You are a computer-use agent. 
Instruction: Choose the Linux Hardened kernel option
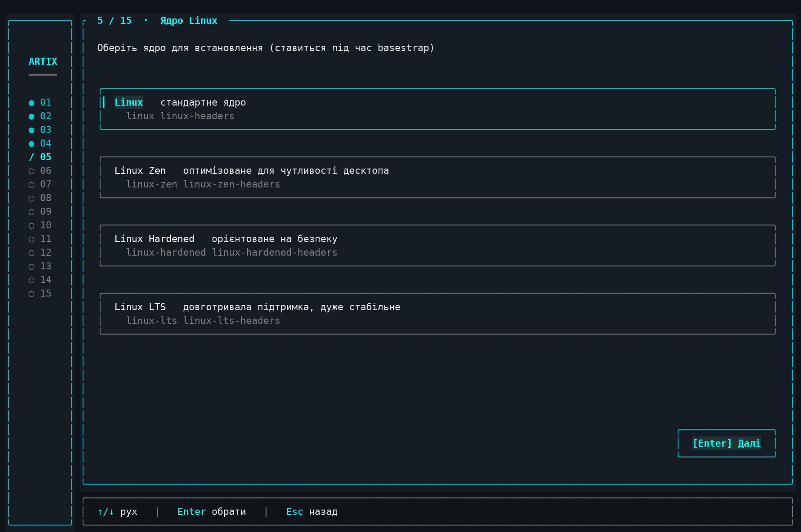[437, 246]
